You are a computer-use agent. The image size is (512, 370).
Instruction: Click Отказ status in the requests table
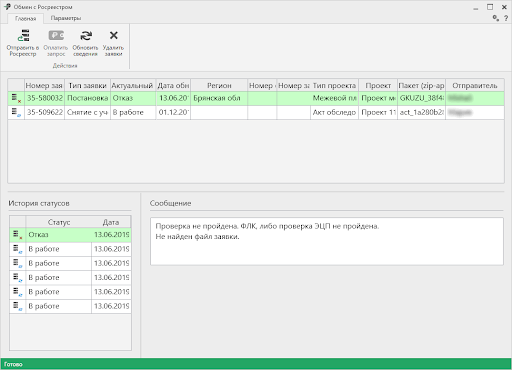[133, 98]
